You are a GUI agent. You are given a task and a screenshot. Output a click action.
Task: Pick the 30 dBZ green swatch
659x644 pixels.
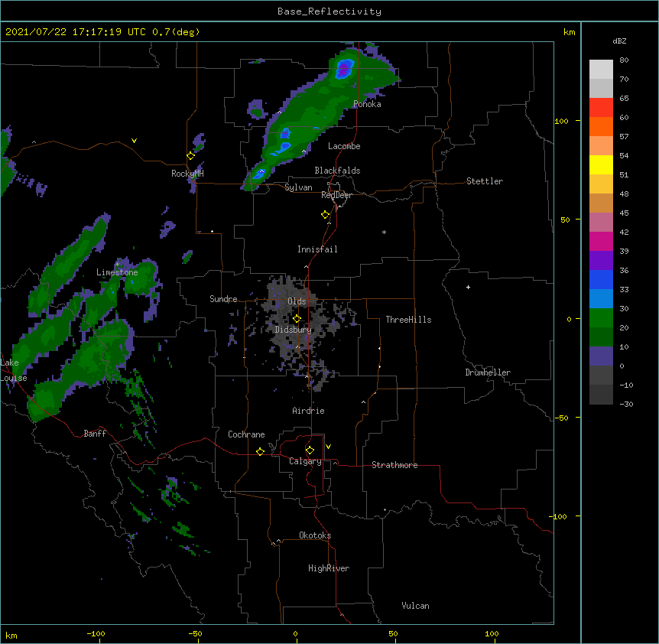pyautogui.click(x=601, y=318)
